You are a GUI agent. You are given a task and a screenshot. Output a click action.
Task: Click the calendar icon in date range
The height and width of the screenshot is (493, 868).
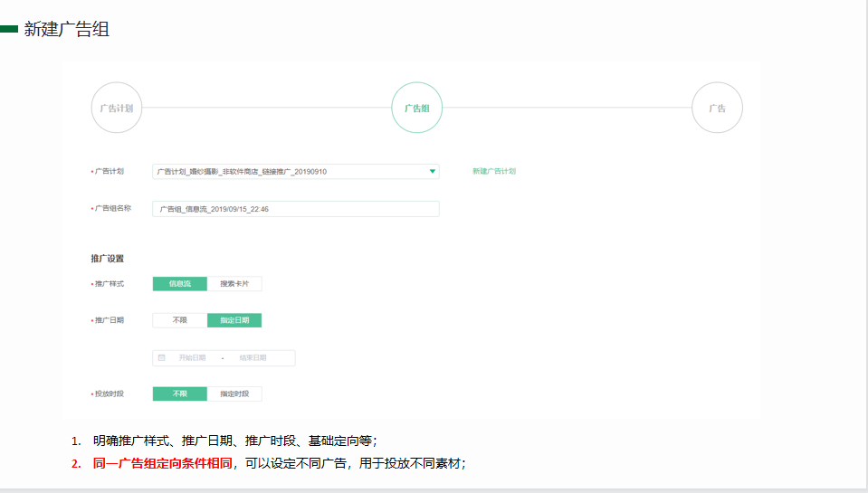[x=162, y=358]
